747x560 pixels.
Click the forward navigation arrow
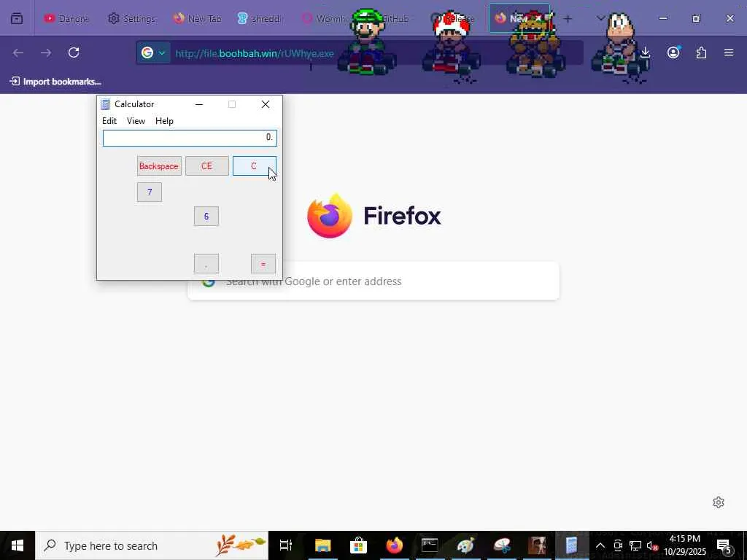click(x=46, y=52)
